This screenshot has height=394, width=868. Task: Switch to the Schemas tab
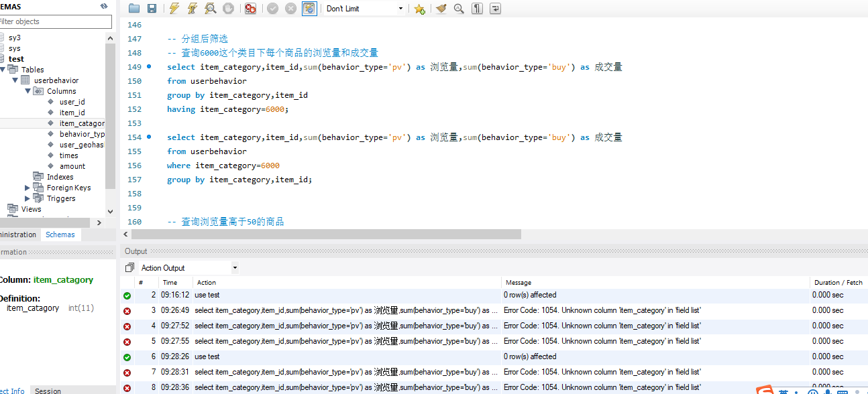[60, 235]
